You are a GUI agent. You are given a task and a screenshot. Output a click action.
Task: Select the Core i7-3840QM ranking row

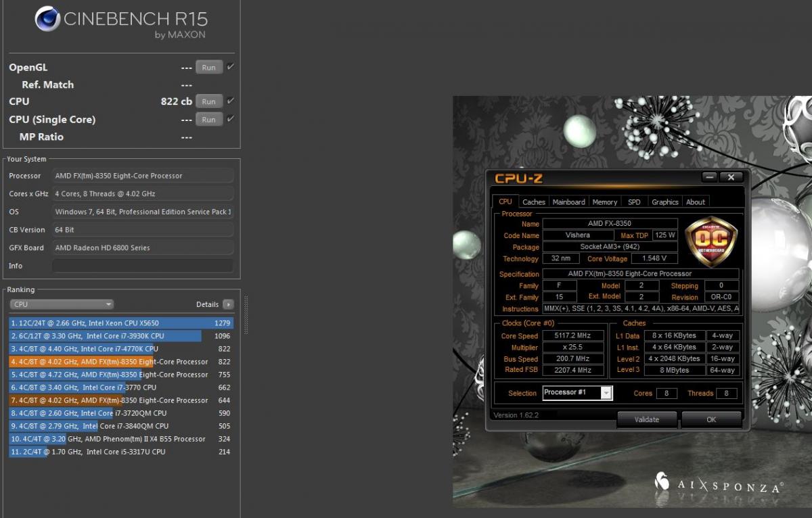pyautogui.click(x=121, y=426)
